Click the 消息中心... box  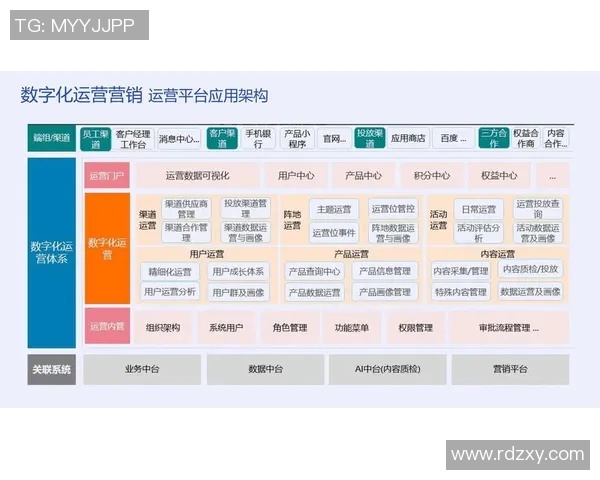179,139
